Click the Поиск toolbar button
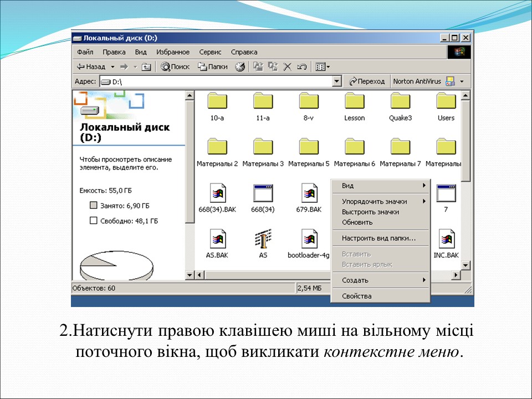Image resolution: width=532 pixels, height=399 pixels. pos(175,66)
